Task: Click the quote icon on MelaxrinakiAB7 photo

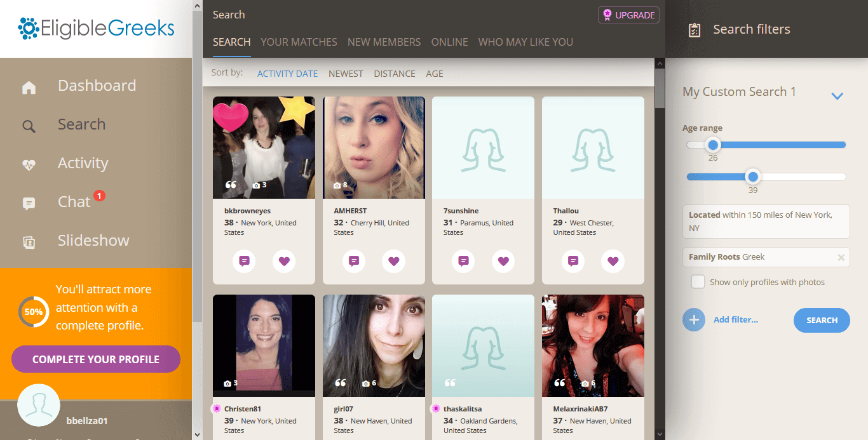Action: tap(560, 383)
